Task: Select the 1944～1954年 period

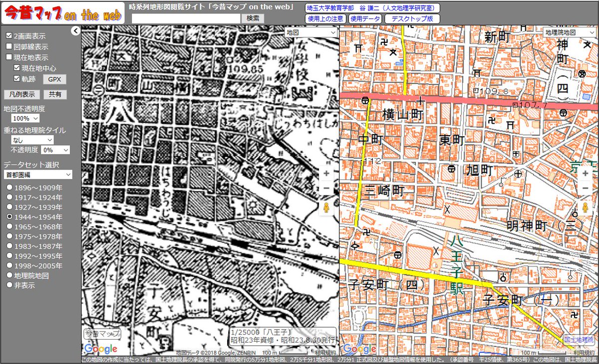Action: (x=9, y=217)
